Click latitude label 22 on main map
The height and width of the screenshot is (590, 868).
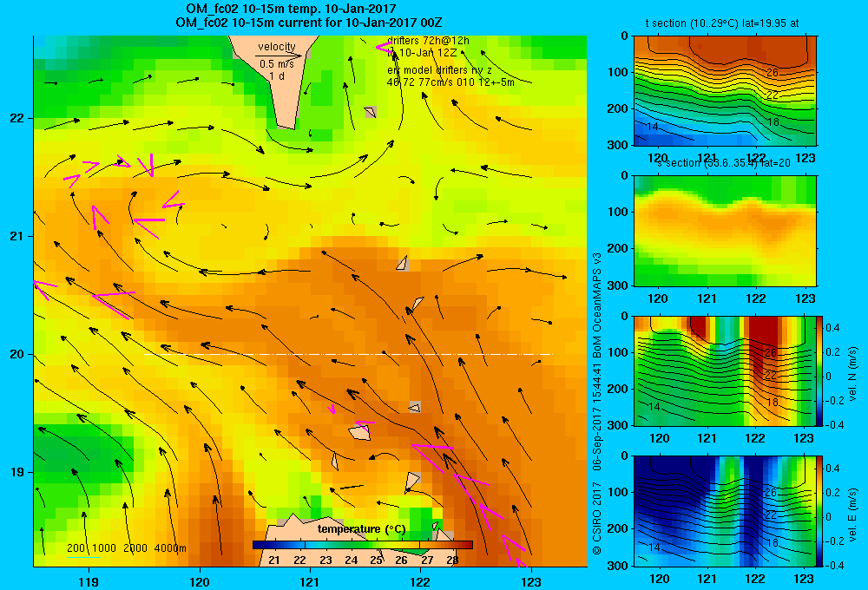[17, 119]
